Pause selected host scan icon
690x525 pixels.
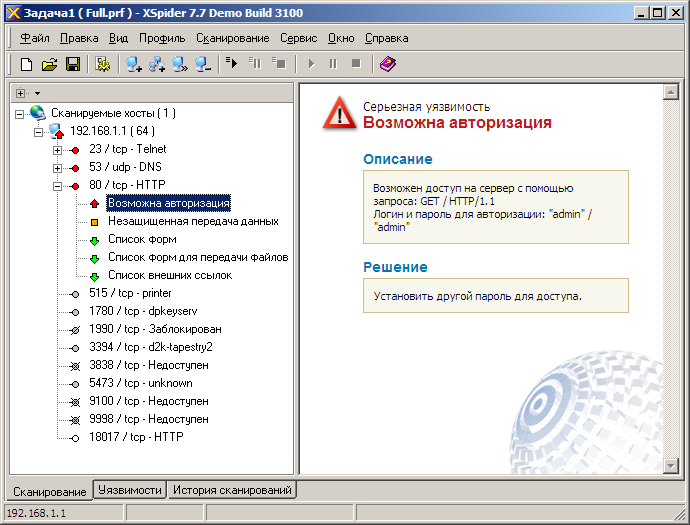click(x=255, y=63)
